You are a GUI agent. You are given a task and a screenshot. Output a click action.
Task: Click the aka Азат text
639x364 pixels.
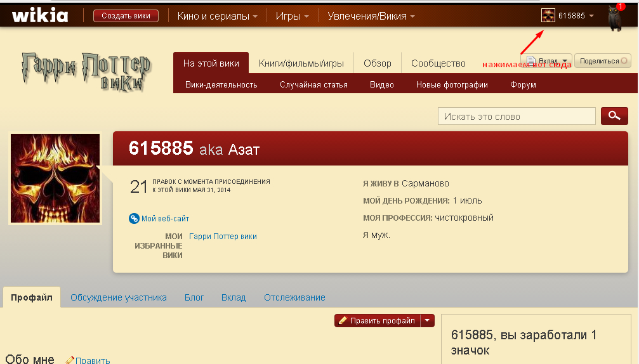(230, 150)
